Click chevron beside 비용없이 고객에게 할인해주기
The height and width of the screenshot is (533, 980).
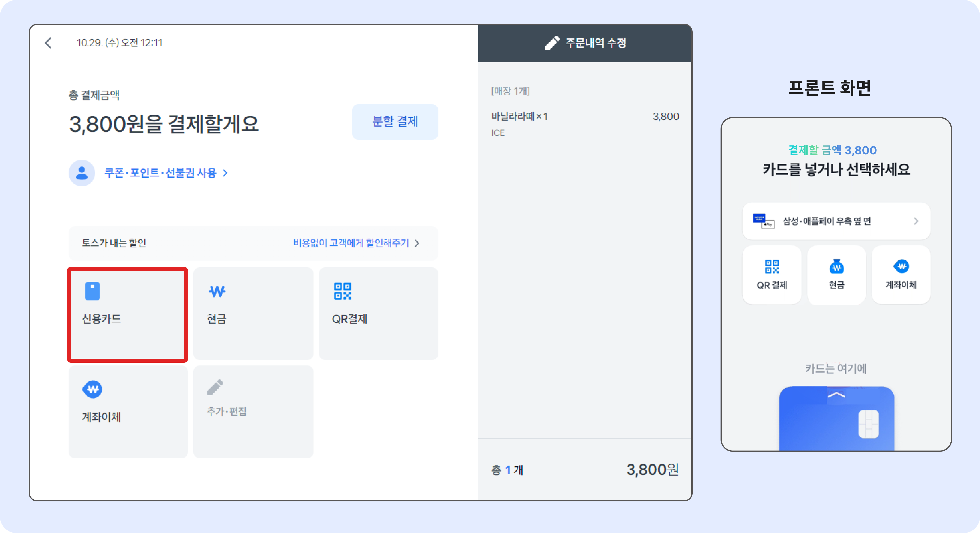coord(417,243)
